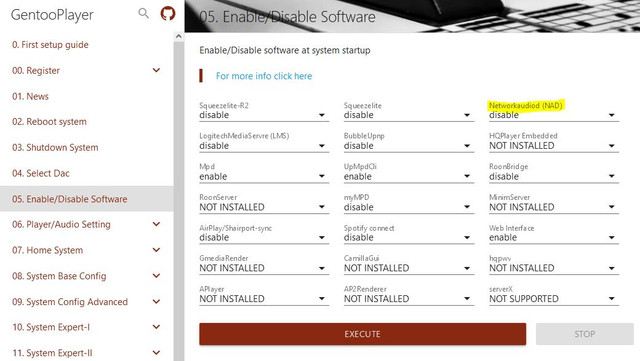The width and height of the screenshot is (640, 361).
Task: Expand chevron next to System Base Config
Action: [x=156, y=276]
